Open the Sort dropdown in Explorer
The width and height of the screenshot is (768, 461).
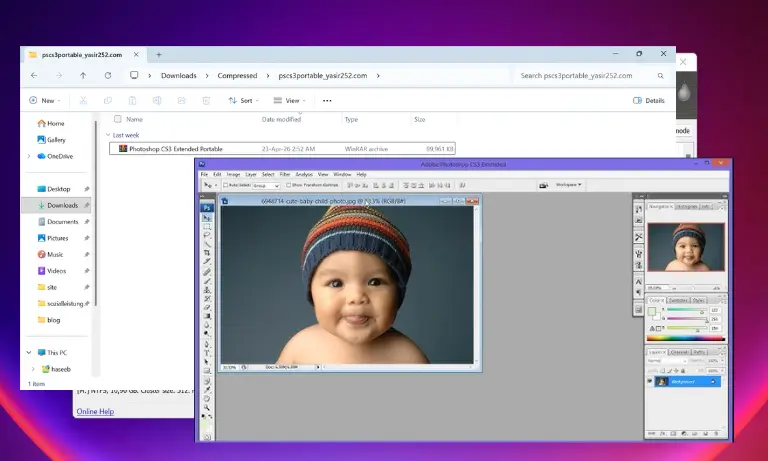(x=243, y=100)
